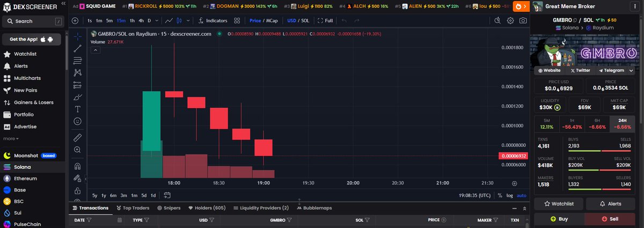This screenshot has height=228, width=644.
Task: Select the crosshair cursor tool
Action: point(77,36)
